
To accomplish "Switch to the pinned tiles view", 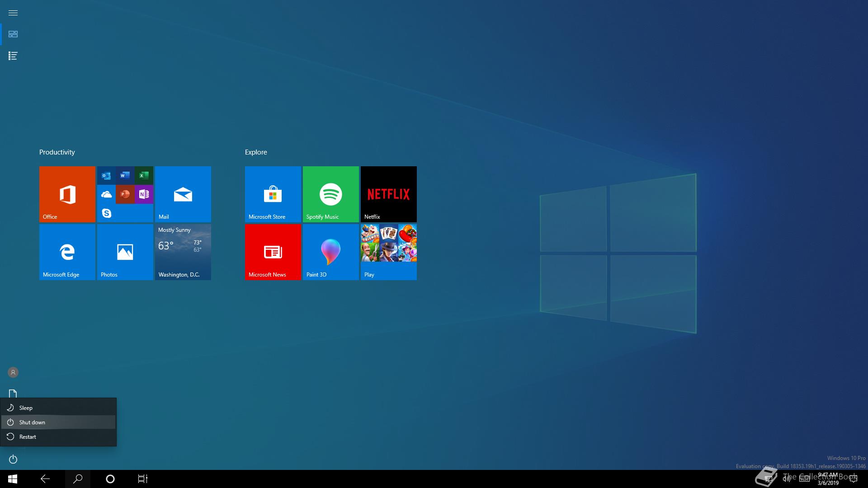I will pos(13,34).
